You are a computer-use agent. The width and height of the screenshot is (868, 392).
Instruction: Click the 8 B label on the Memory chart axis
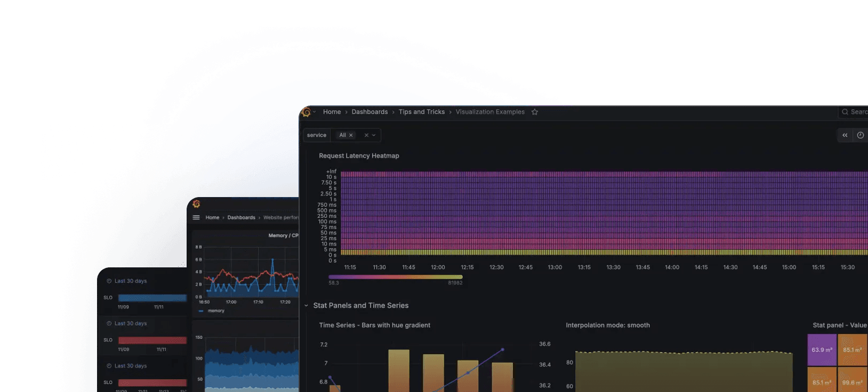click(x=198, y=247)
